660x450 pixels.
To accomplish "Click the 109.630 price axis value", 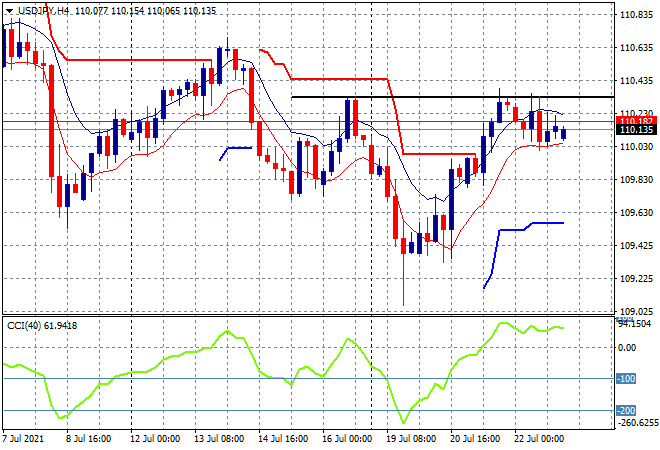I will coord(636,212).
